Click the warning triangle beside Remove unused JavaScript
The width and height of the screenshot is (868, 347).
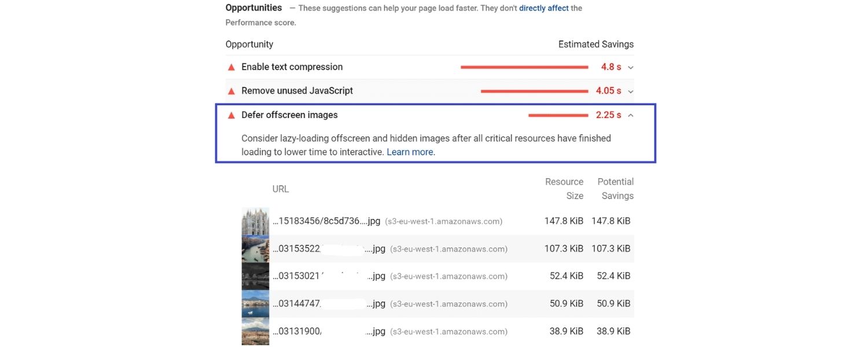coord(231,90)
